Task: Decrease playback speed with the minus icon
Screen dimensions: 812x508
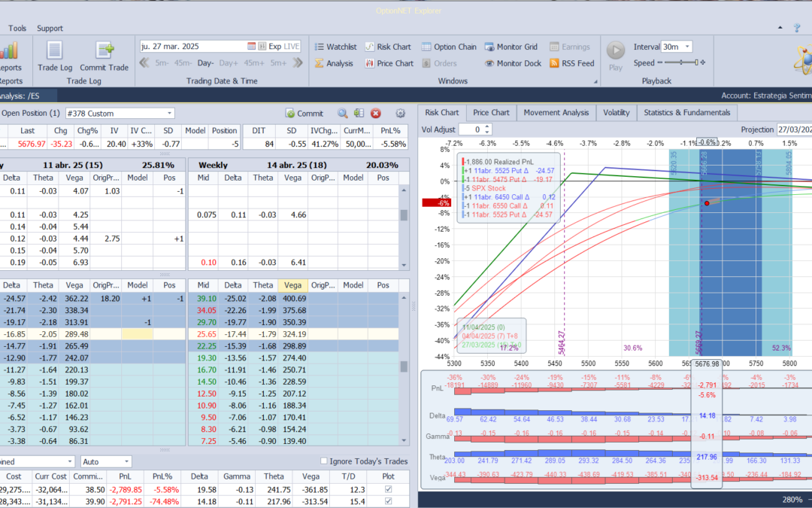Action: (660, 62)
